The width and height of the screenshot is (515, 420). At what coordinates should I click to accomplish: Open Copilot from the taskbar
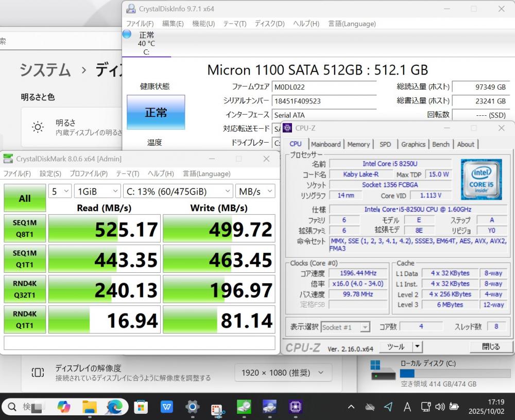[64, 407]
